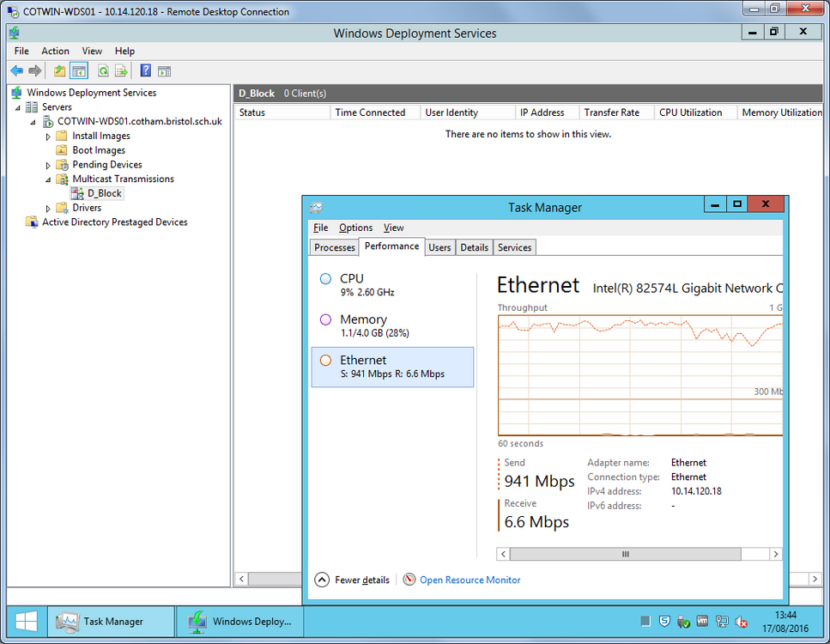Click the muted speaker volume tray icon
The width and height of the screenshot is (830, 644).
(x=741, y=622)
